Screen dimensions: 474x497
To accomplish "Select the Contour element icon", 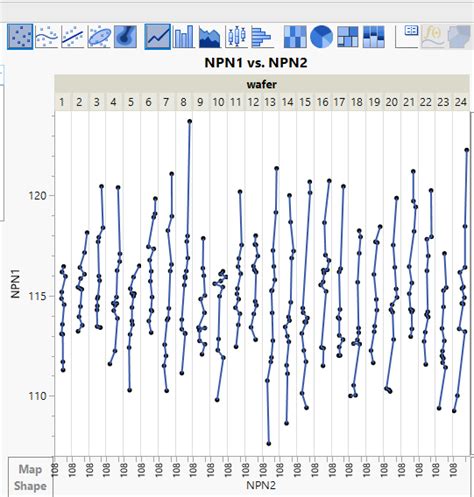I will click(125, 36).
